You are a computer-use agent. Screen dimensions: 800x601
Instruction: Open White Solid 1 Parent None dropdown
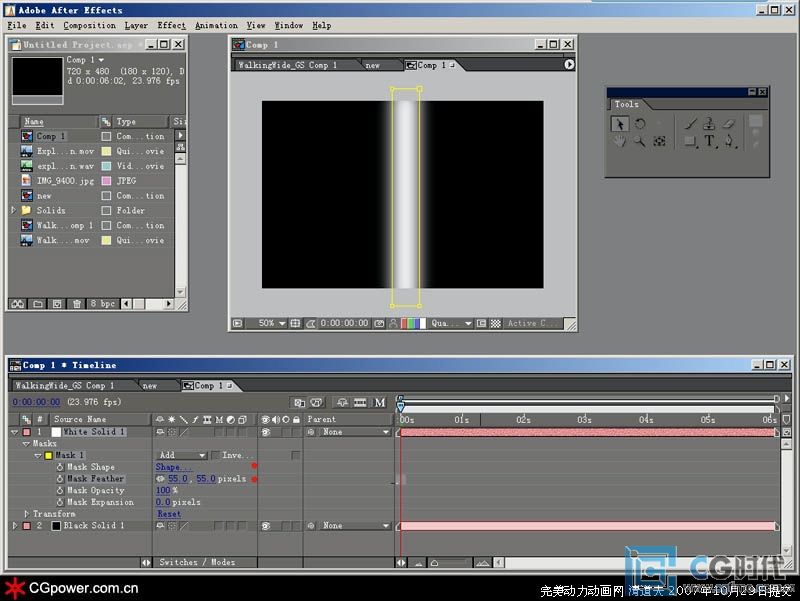click(x=355, y=432)
